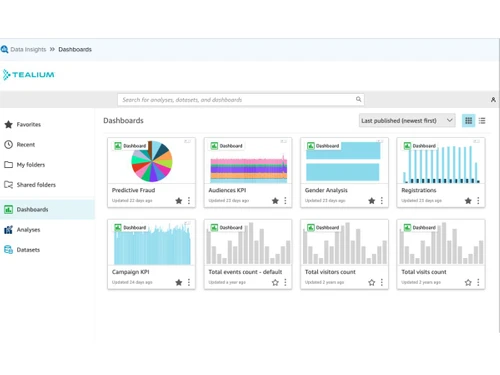Select Dashboards in the sidebar
Screen dimensions: 500x375
point(47,209)
